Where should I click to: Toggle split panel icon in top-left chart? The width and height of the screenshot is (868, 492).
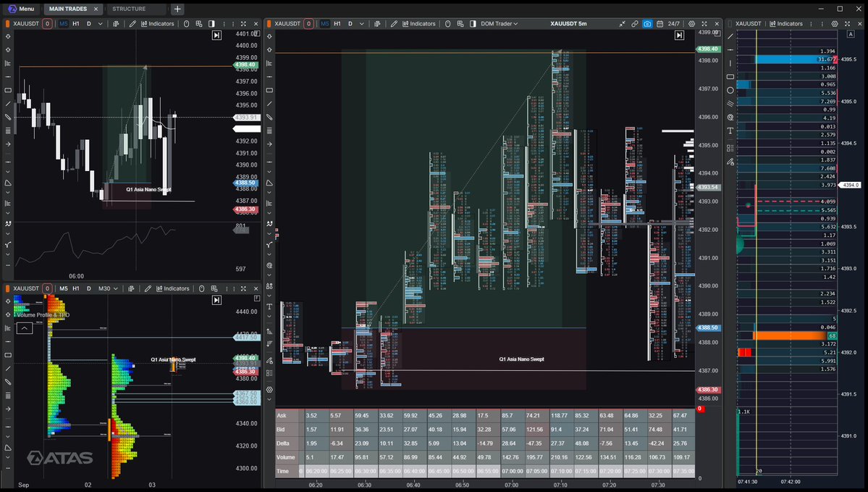211,24
